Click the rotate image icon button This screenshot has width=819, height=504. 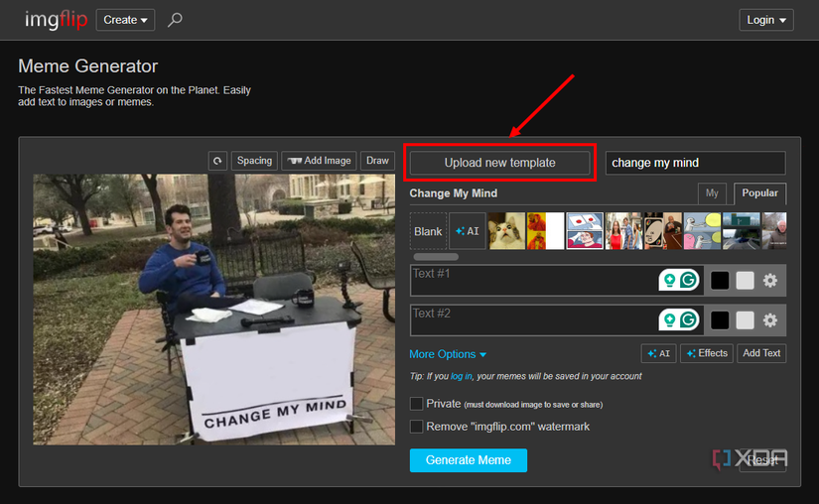(x=217, y=161)
